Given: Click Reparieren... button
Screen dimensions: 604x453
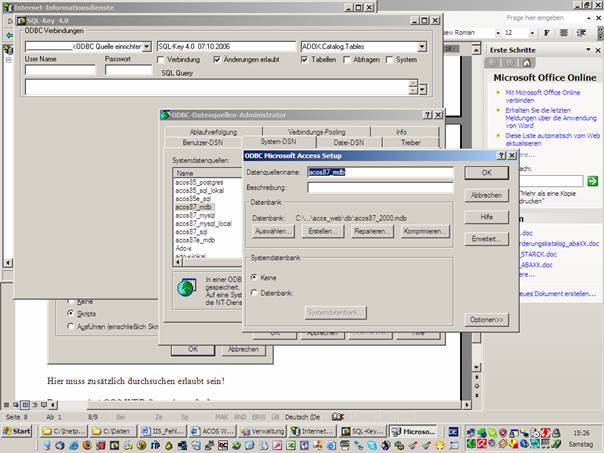Looking at the screenshot, I should (x=372, y=231).
